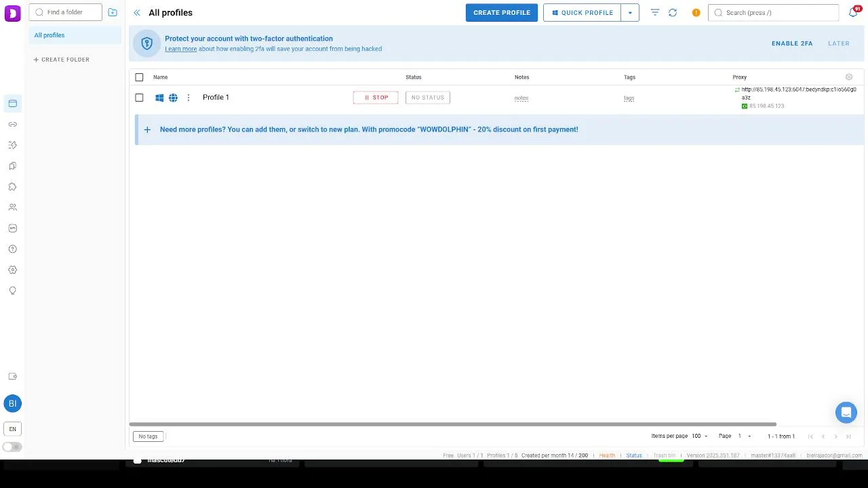Open the BI user avatar

12,404
